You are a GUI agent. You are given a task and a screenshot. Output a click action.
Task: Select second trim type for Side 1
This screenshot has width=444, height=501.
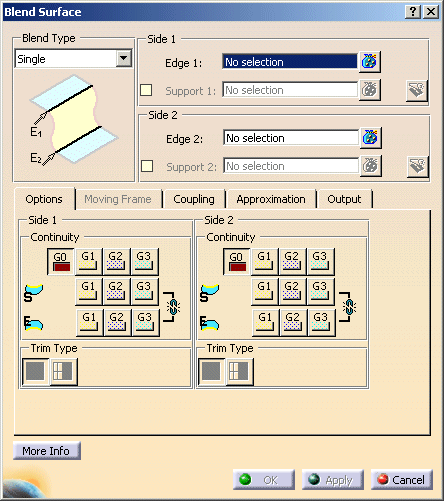[x=63, y=371]
